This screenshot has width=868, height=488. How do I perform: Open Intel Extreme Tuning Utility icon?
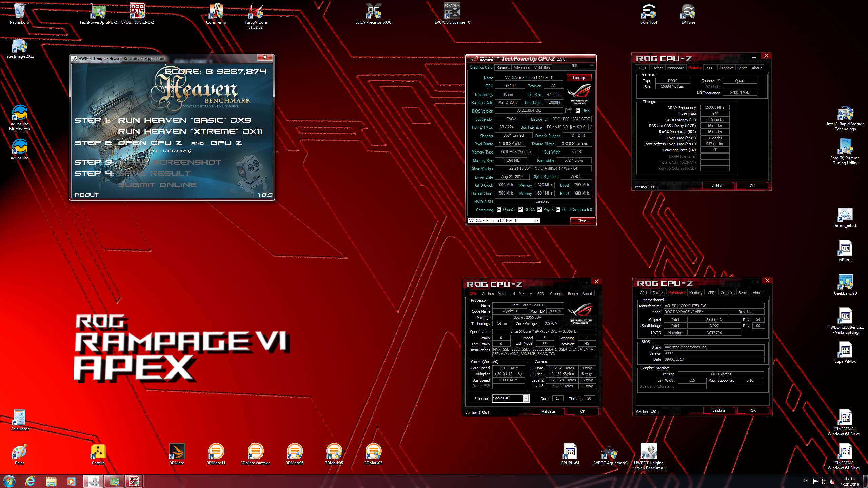[x=845, y=152]
